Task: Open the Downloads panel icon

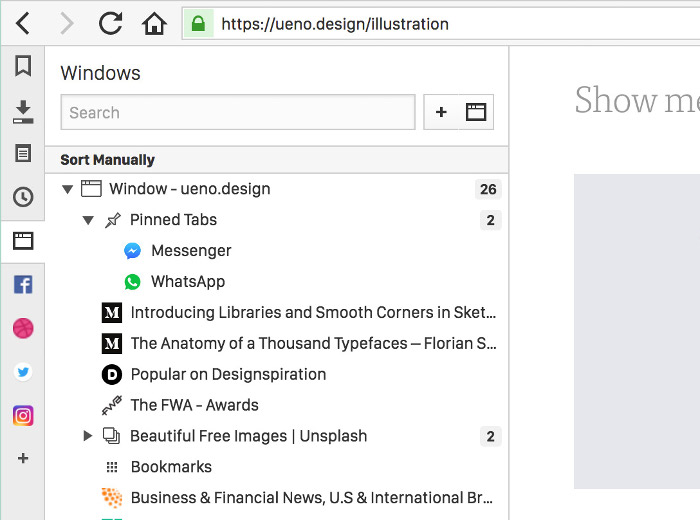Action: 22,111
